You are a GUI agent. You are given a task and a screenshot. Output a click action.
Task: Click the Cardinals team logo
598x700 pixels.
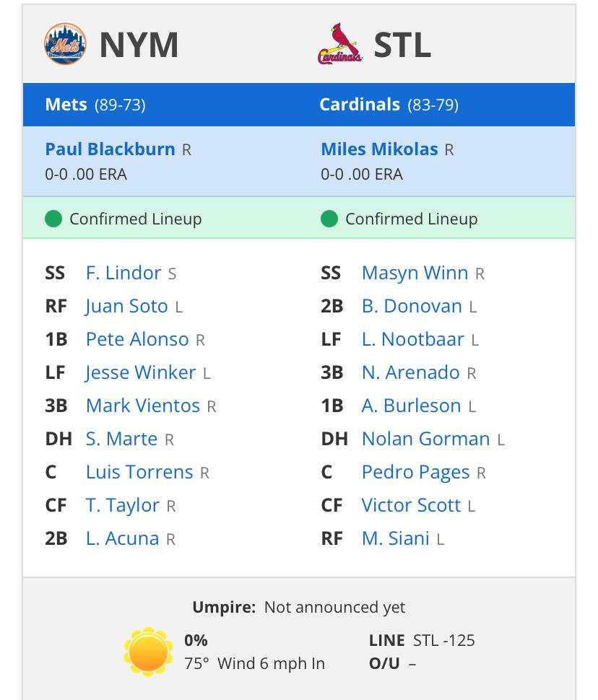[340, 44]
